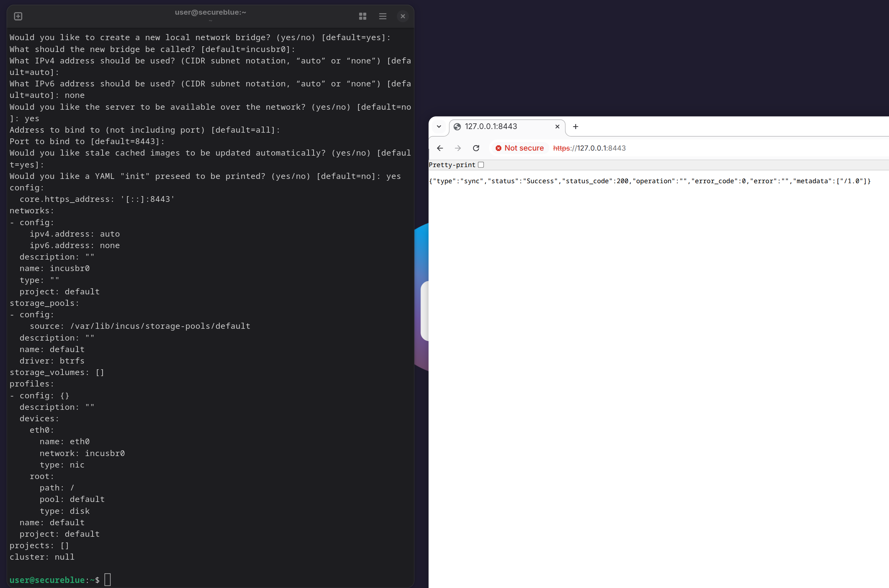This screenshot has height=588, width=889.
Task: Open a new terminal tab
Action: click(x=18, y=16)
